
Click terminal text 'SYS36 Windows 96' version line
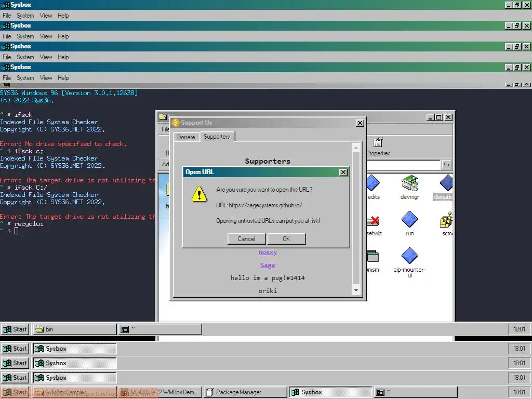pyautogui.click(x=69, y=92)
